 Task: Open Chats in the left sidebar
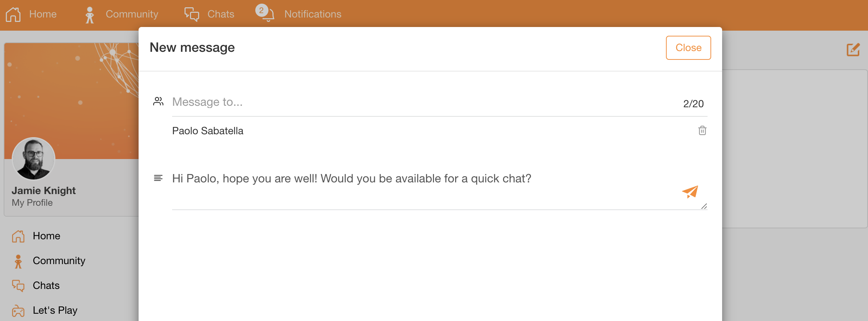coord(46,286)
